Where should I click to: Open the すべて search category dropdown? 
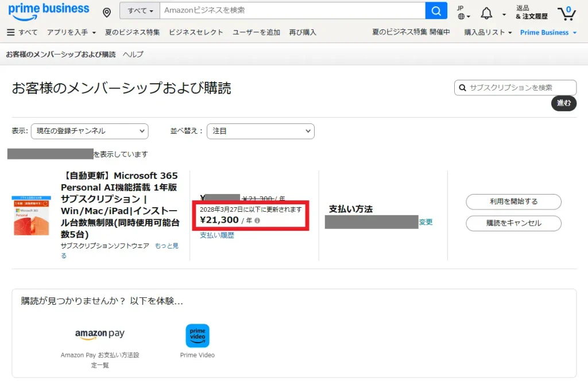[x=140, y=10]
